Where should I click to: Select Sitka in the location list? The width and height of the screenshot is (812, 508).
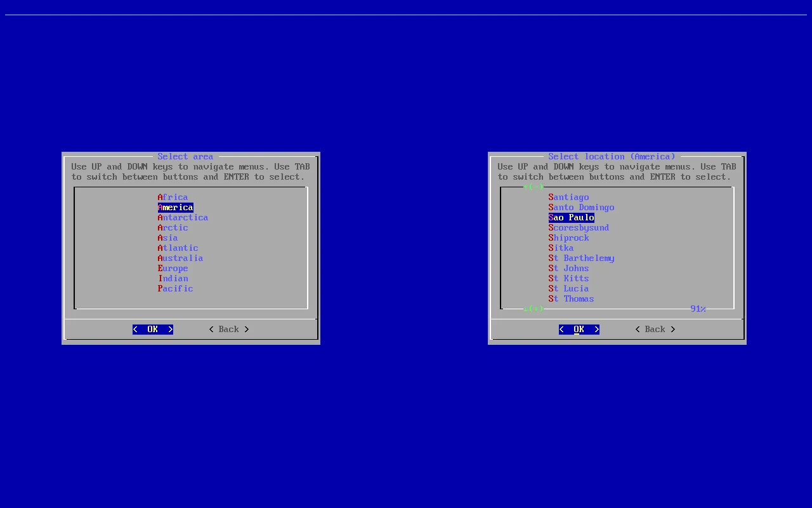pyautogui.click(x=561, y=248)
